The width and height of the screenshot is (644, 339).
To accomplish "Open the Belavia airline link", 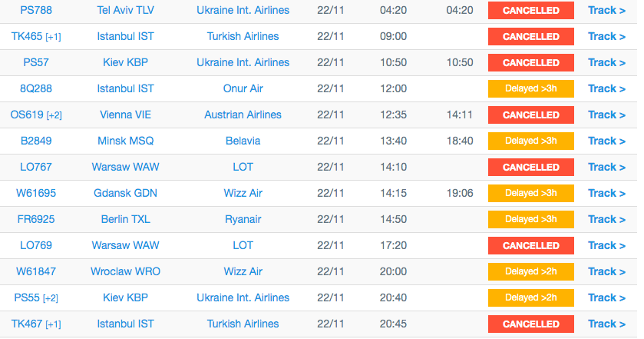I will coord(243,141).
